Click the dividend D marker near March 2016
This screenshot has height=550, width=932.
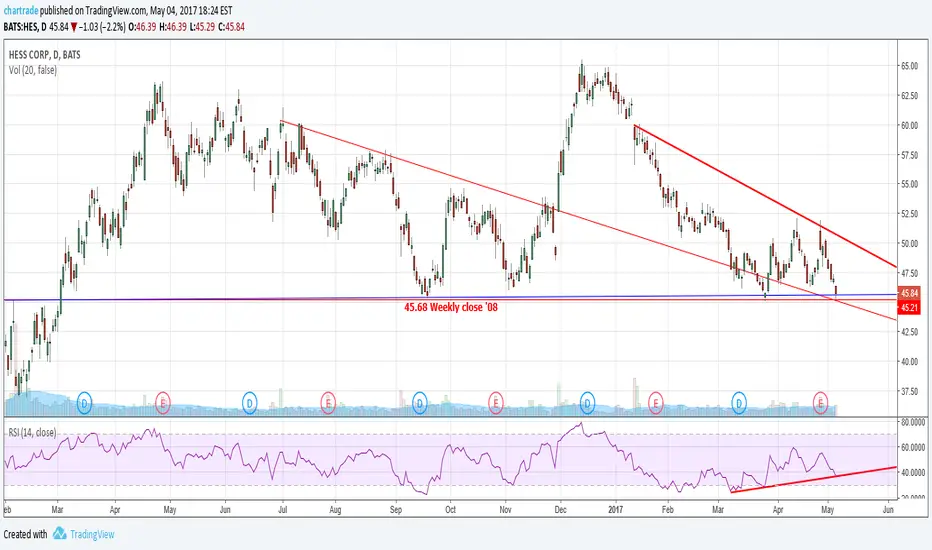(84, 403)
